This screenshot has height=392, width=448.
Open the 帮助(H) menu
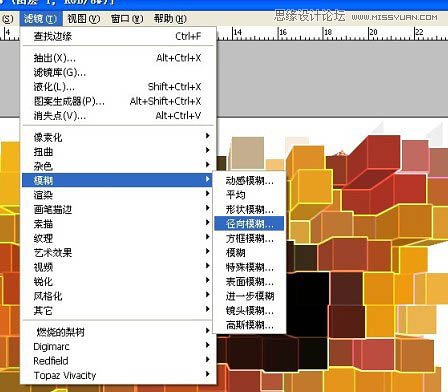(170, 19)
